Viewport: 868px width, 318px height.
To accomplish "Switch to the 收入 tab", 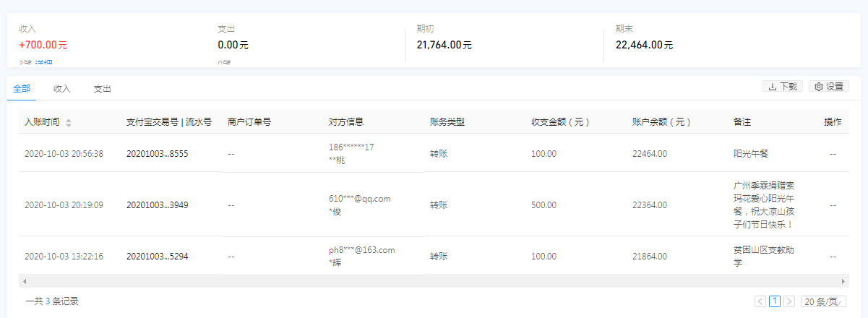I will point(62,89).
